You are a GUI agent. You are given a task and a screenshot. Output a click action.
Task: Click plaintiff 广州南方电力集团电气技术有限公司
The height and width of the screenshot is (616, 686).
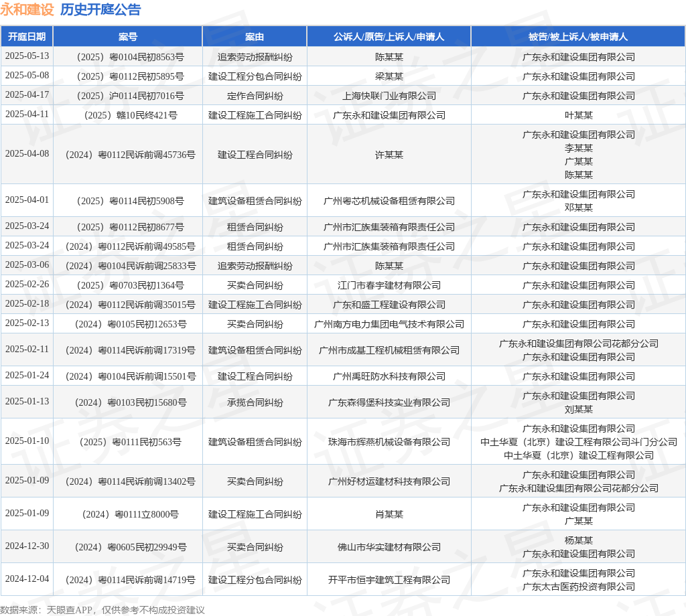pyautogui.click(x=389, y=324)
